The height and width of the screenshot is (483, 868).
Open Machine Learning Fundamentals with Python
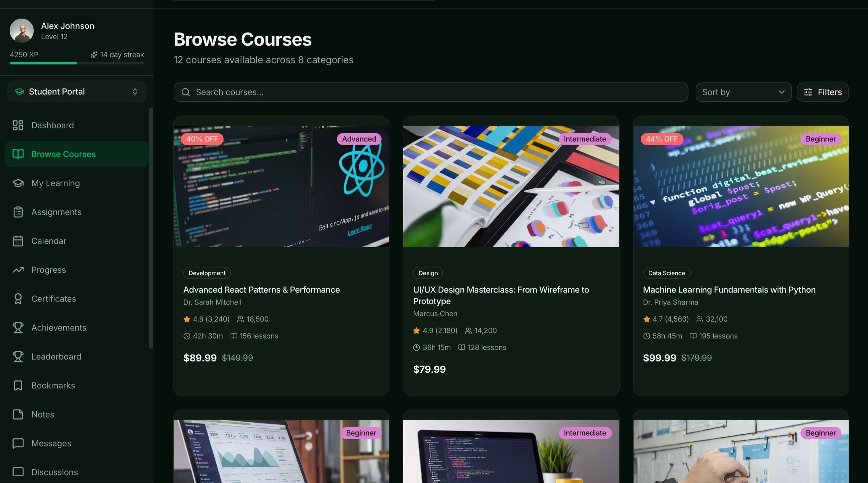(x=729, y=290)
